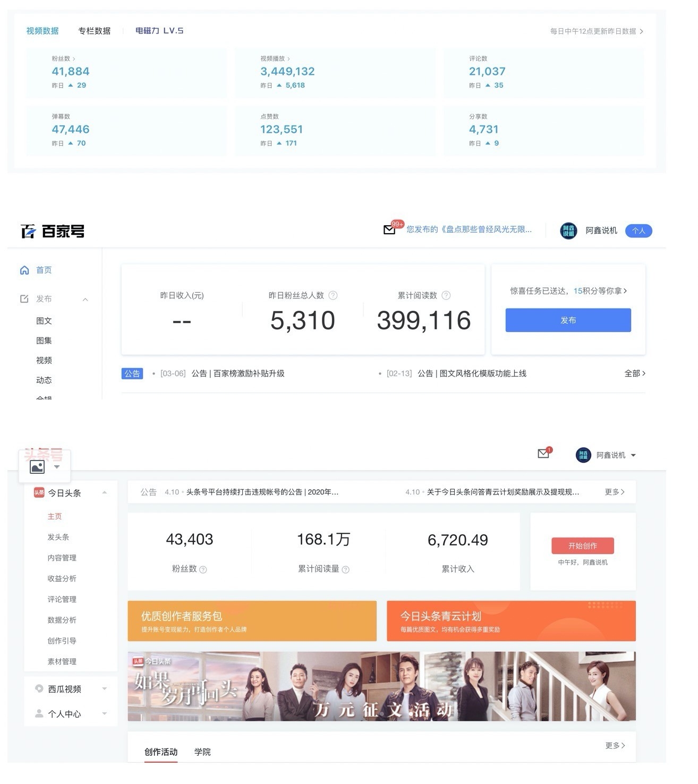Open announcement 图文风格化模版功能上线
698x784 pixels.
point(472,373)
